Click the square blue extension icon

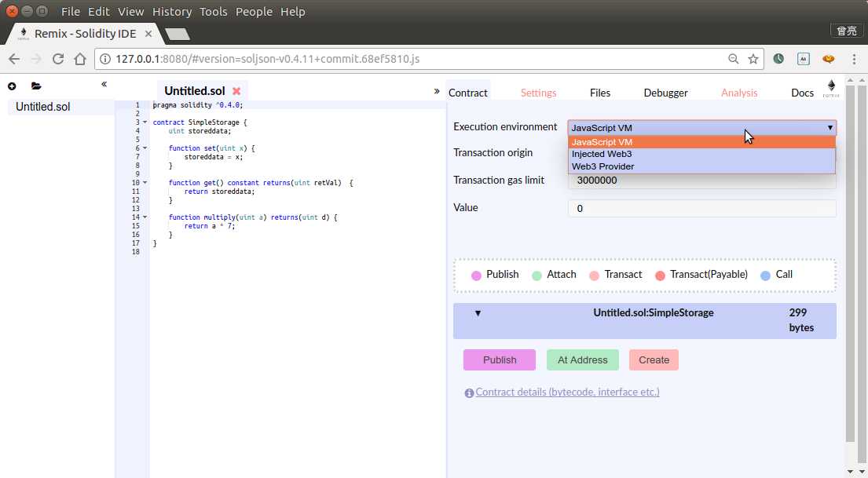coord(804,59)
